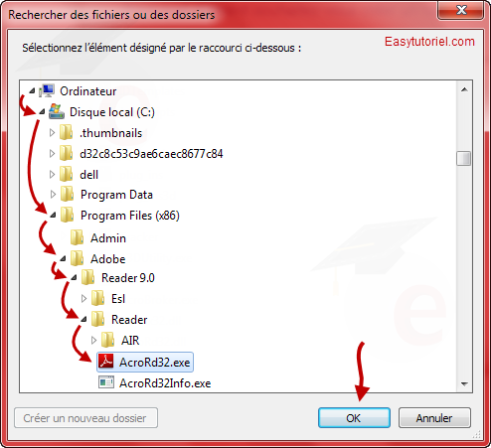Collapse the Reader 9.0 folder
Viewport: 491px width, 448px height.
(74, 278)
